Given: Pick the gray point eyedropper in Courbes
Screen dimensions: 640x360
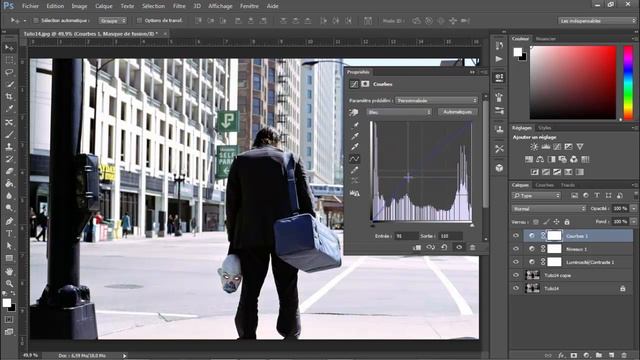Looking at the screenshot, I should tap(355, 136).
